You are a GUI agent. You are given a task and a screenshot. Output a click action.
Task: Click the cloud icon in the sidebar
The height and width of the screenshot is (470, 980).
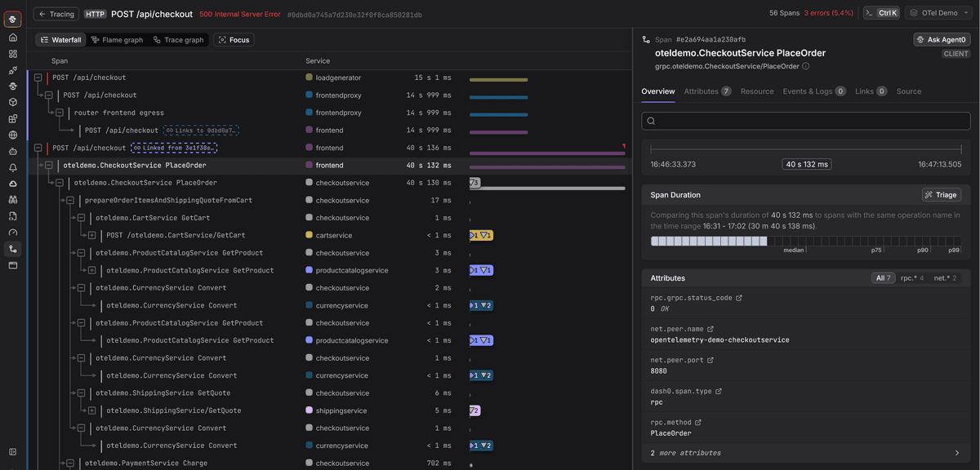tap(12, 184)
